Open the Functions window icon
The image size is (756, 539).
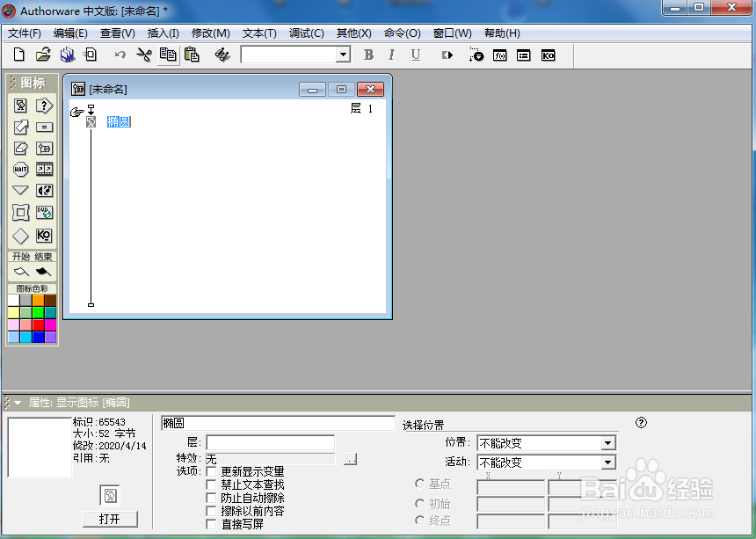click(500, 55)
